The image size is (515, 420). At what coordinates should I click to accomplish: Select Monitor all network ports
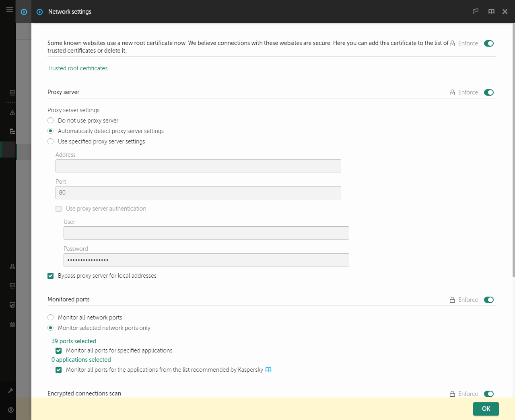click(x=50, y=317)
